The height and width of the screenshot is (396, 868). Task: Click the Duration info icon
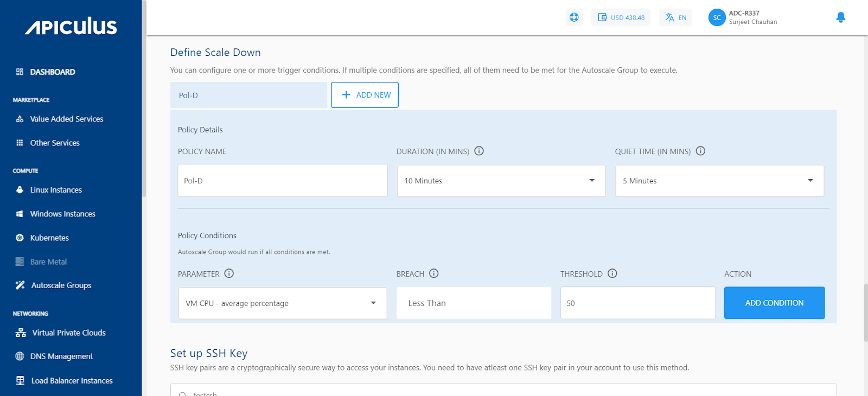pos(479,151)
